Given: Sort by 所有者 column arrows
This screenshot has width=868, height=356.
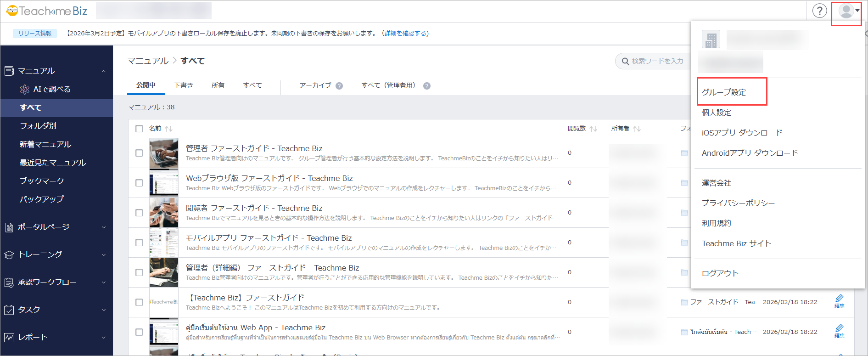Looking at the screenshot, I should coord(637,129).
